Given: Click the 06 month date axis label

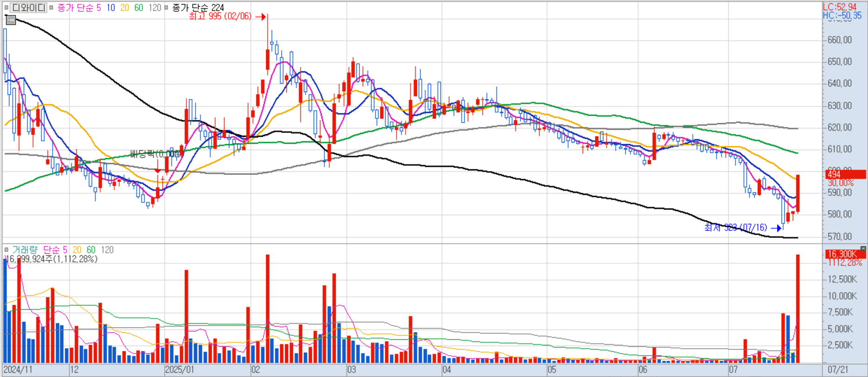Looking at the screenshot, I should pyautogui.click(x=643, y=370).
